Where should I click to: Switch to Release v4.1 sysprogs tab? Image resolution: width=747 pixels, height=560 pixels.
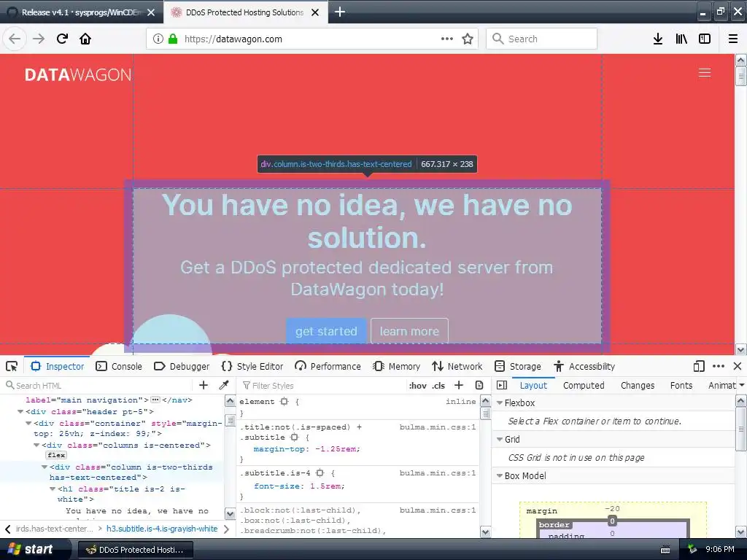tap(81, 12)
